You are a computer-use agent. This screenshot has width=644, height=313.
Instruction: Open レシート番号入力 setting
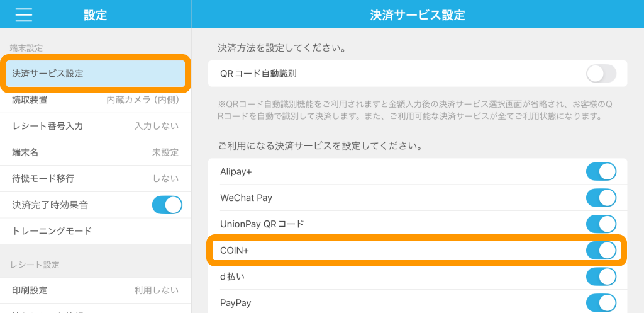coord(96,126)
